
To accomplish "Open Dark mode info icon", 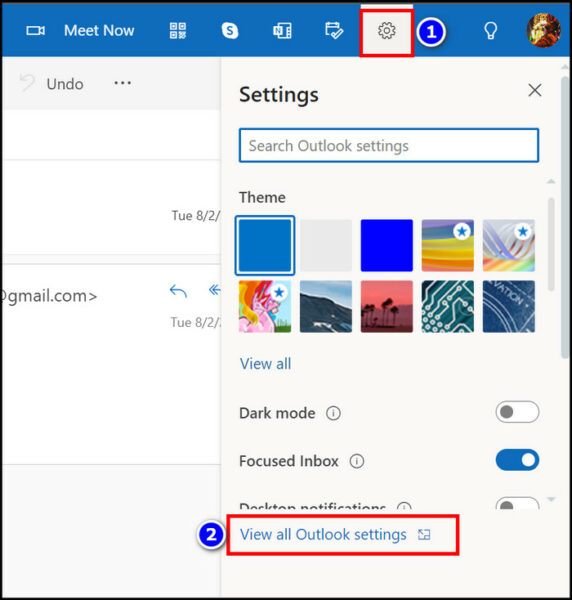I will (333, 413).
